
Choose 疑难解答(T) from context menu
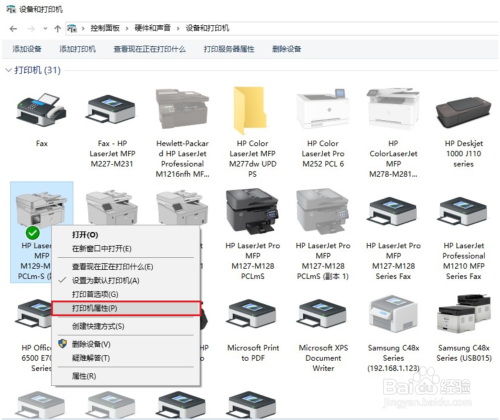(126, 358)
